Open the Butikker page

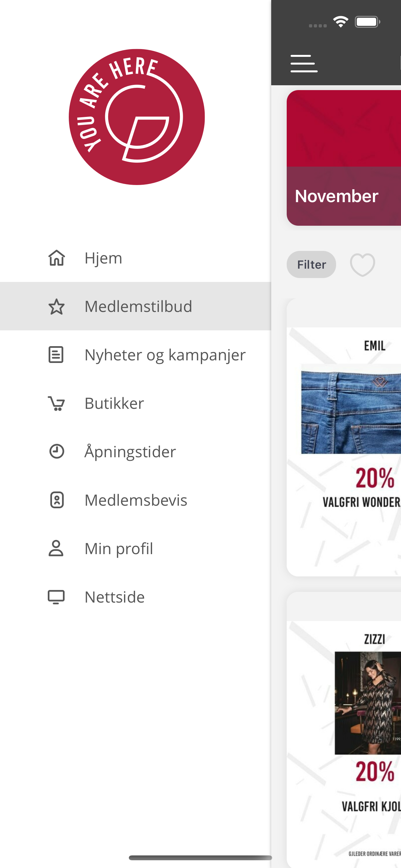tap(114, 403)
